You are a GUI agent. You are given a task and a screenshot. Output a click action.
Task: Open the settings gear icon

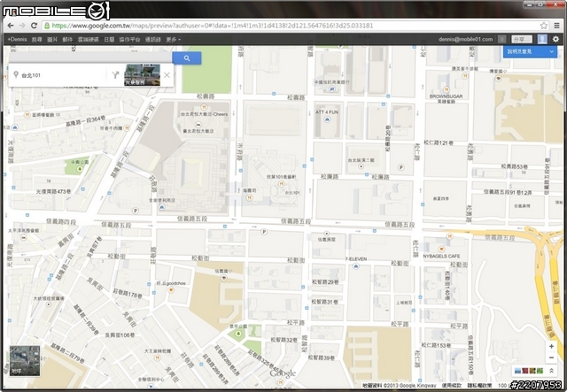click(555, 39)
